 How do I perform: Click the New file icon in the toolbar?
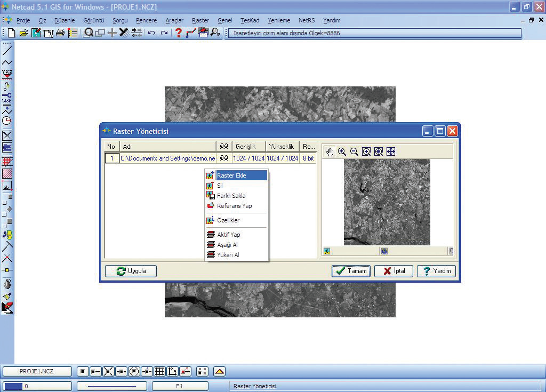pos(11,33)
